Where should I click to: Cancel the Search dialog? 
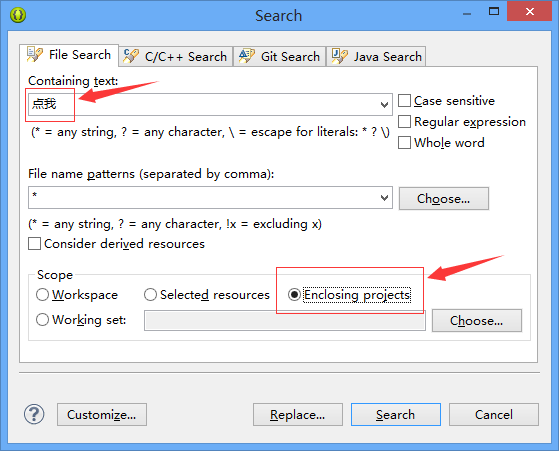(x=494, y=415)
